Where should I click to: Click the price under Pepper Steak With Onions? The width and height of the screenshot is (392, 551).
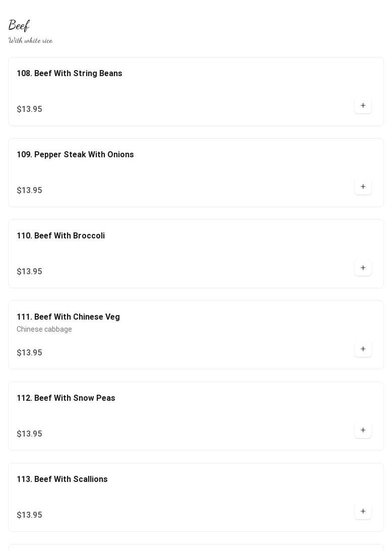pos(29,191)
